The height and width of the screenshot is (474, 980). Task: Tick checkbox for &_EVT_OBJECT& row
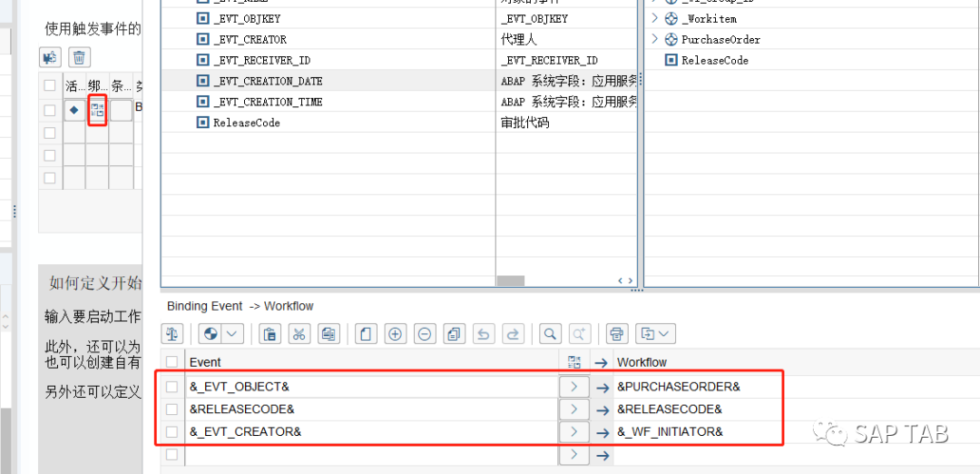click(x=171, y=387)
